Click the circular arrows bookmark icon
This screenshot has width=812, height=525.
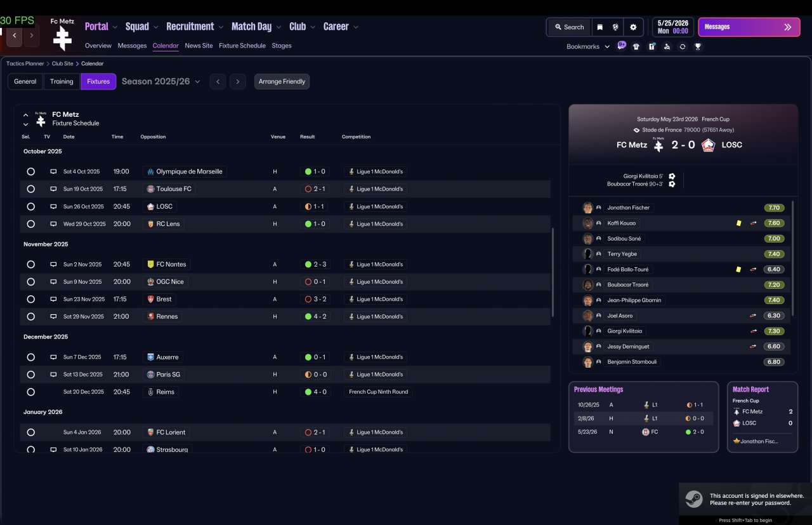pyautogui.click(x=682, y=46)
